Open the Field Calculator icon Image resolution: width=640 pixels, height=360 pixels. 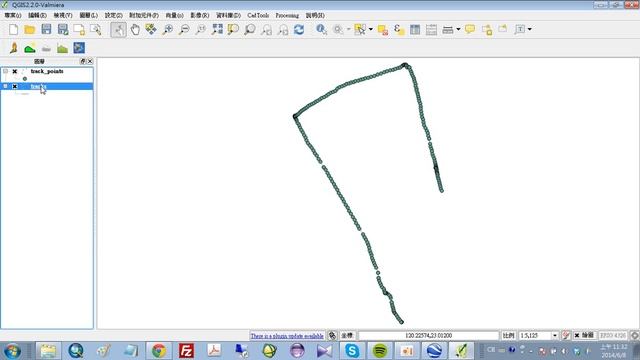pyautogui.click(x=431, y=29)
